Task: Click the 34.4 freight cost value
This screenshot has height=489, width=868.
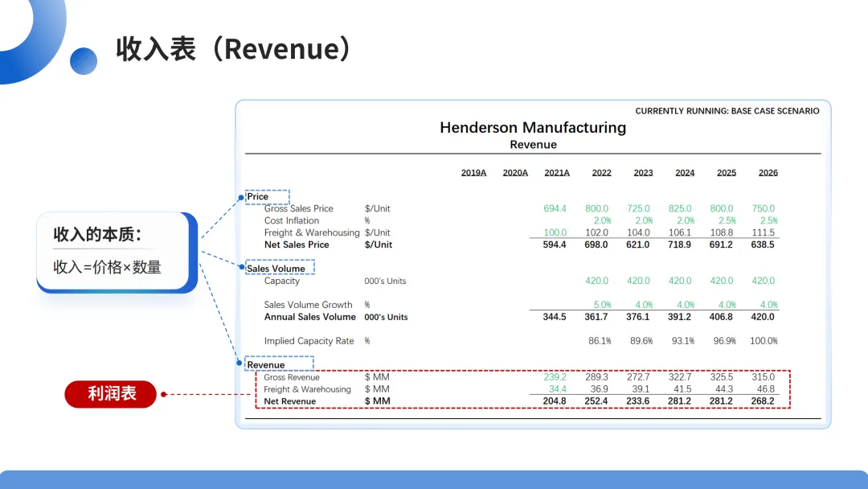Action: tap(558, 389)
